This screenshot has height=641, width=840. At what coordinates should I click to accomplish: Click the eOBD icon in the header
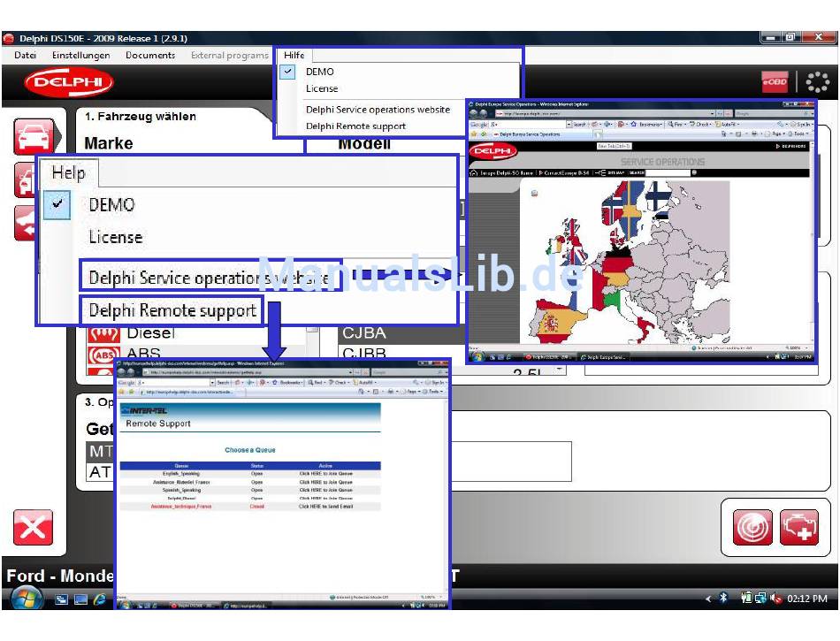(x=775, y=82)
